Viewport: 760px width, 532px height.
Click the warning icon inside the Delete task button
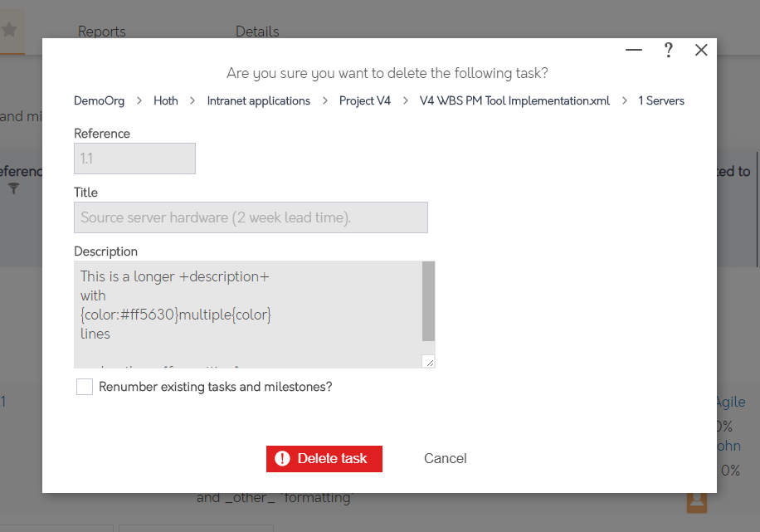point(281,458)
